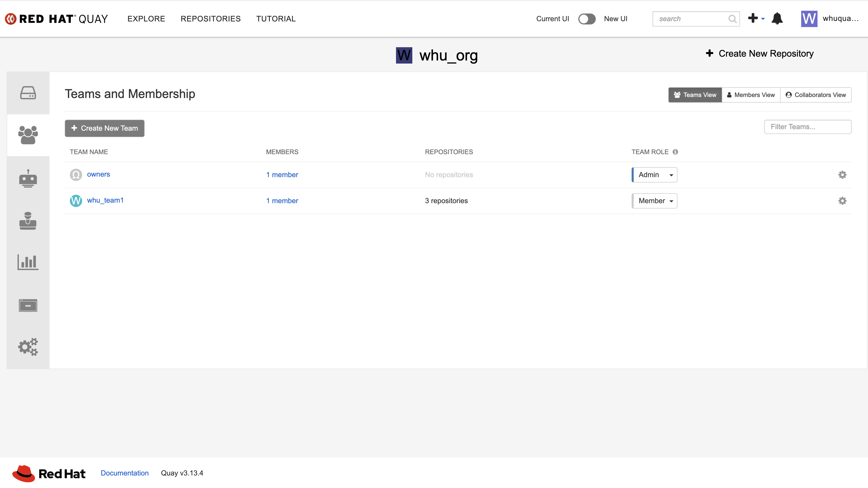Open Applications sidebar icon
Viewport: 868px width, 488px height.
click(x=28, y=305)
